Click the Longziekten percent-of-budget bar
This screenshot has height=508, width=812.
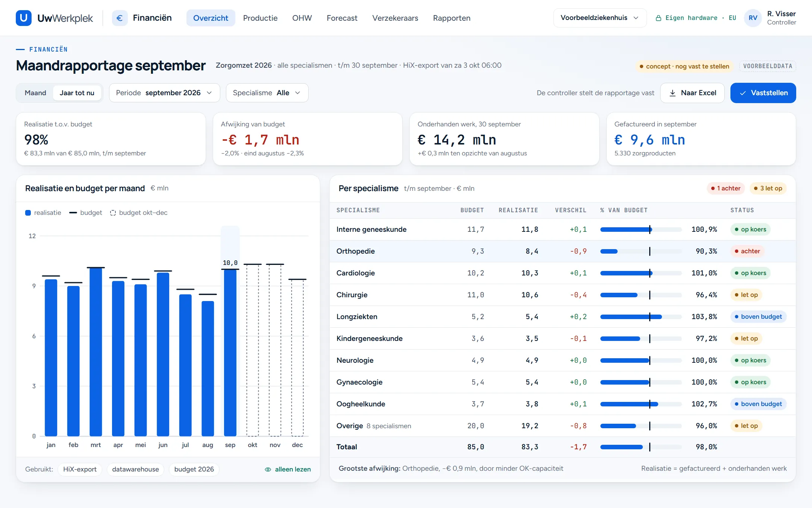641,317
